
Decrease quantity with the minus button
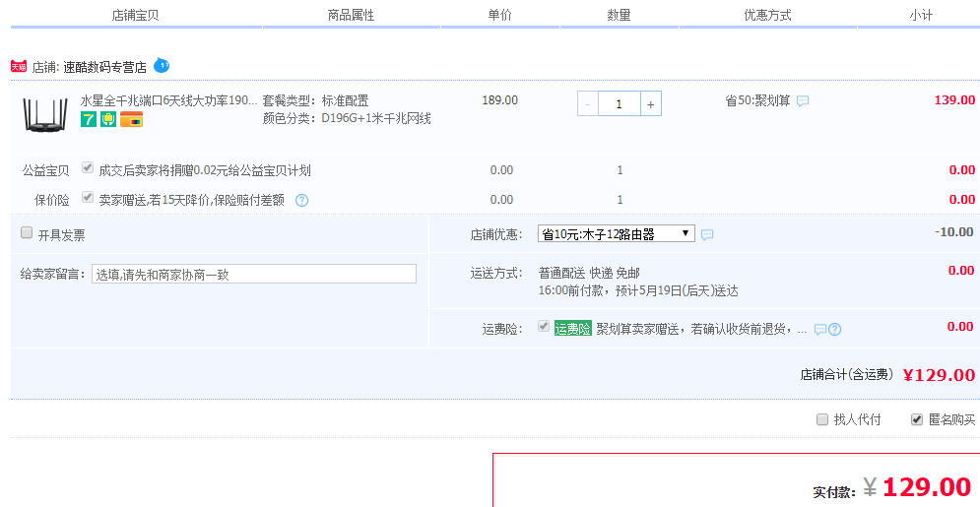tap(587, 104)
